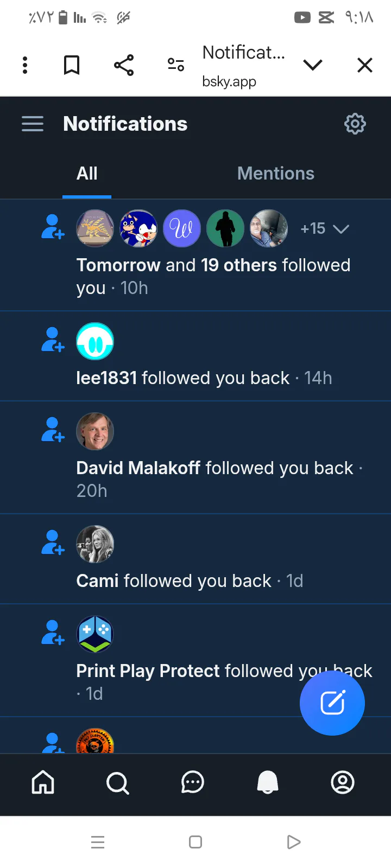The height and width of the screenshot is (868, 391).
Task: Open the Search magnifier icon
Action: tap(118, 783)
